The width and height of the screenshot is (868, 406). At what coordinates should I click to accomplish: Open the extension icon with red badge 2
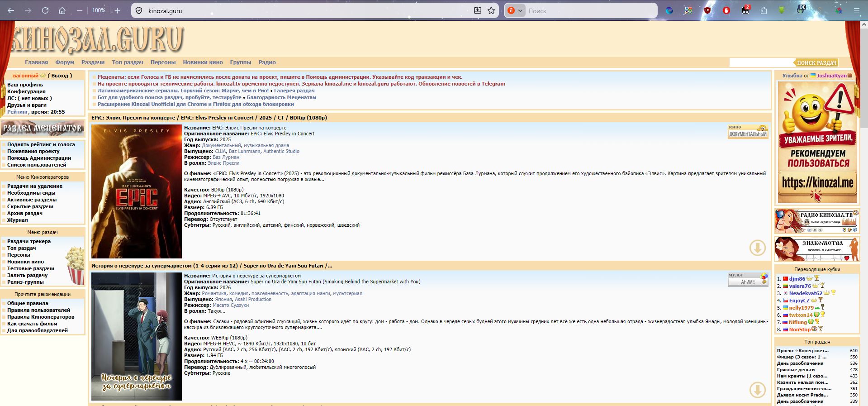coord(745,10)
